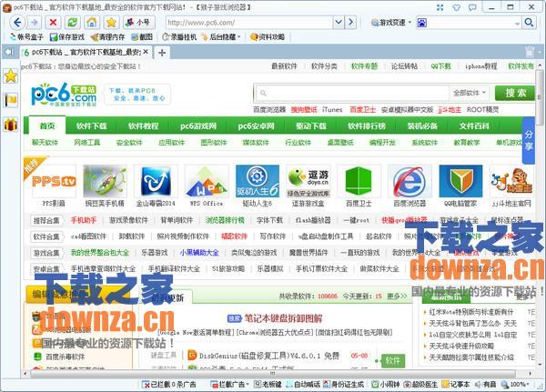
Task: Open 资料攻略 guides toolbar item
Action: point(268,37)
